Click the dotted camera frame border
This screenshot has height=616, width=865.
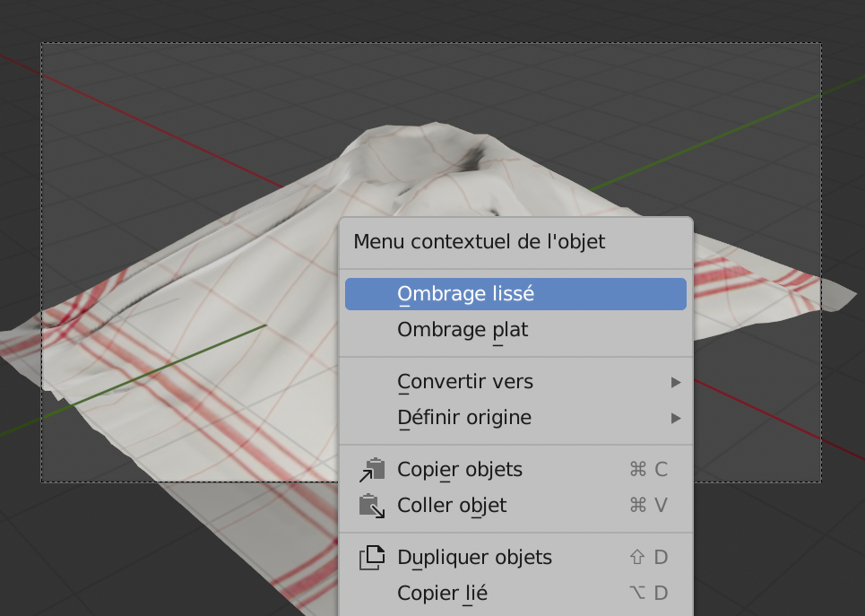[430, 43]
